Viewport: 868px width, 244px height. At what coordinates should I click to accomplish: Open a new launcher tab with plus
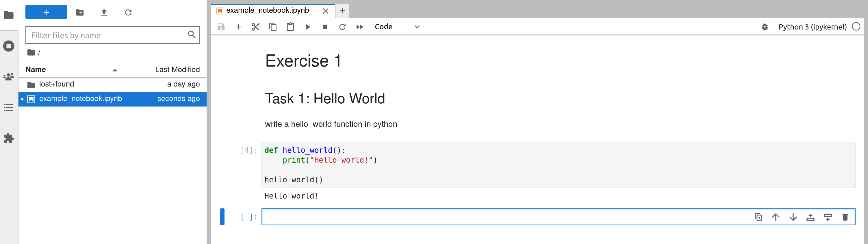(x=342, y=11)
